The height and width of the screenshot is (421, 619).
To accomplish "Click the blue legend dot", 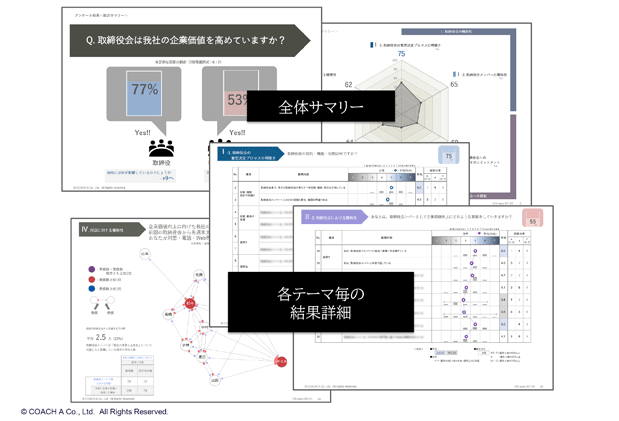I will tap(93, 291).
